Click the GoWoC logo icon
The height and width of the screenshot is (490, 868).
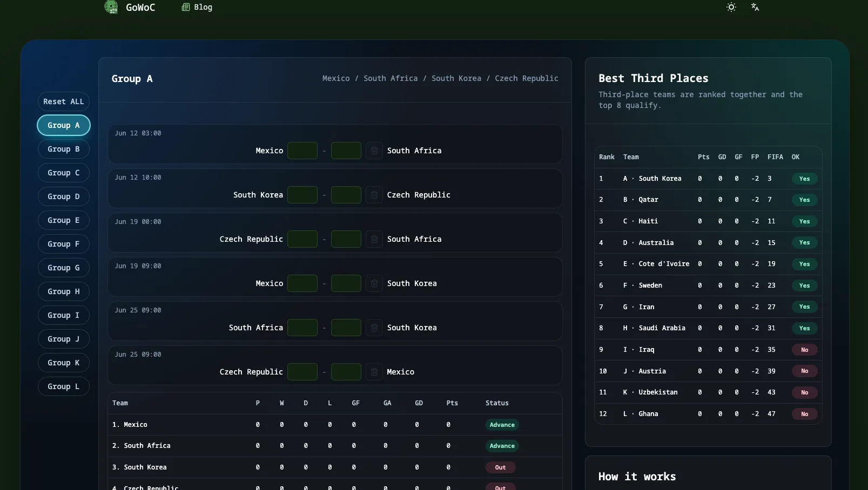point(111,7)
